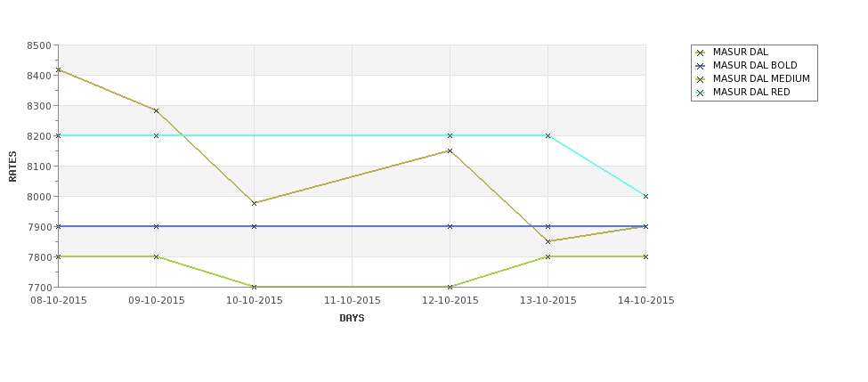Viewport: 868px width, 382px height.
Task: Select MASUR DAL point at 8420 on 08-10-2015
Action: pos(58,69)
